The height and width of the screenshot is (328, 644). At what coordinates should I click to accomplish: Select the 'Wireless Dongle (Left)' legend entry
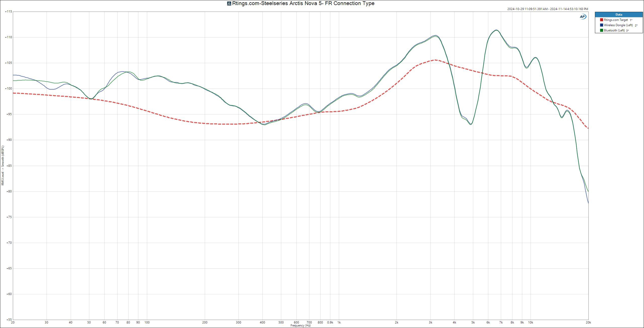click(x=618, y=25)
